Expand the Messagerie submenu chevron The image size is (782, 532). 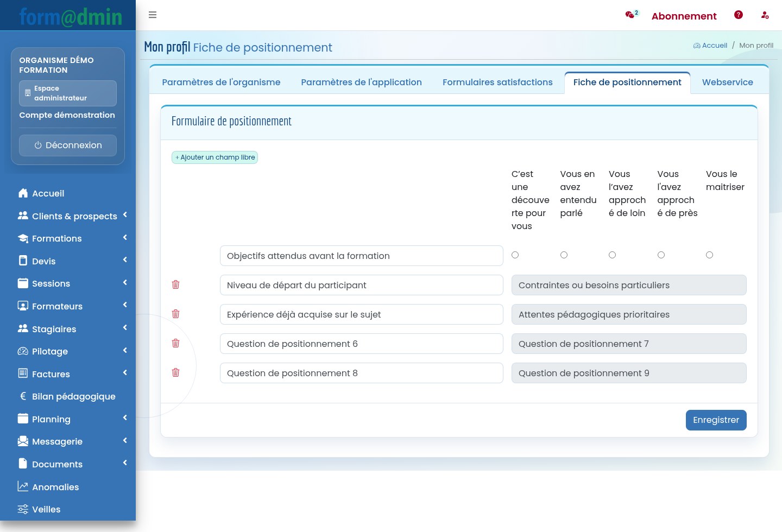pyautogui.click(x=125, y=441)
